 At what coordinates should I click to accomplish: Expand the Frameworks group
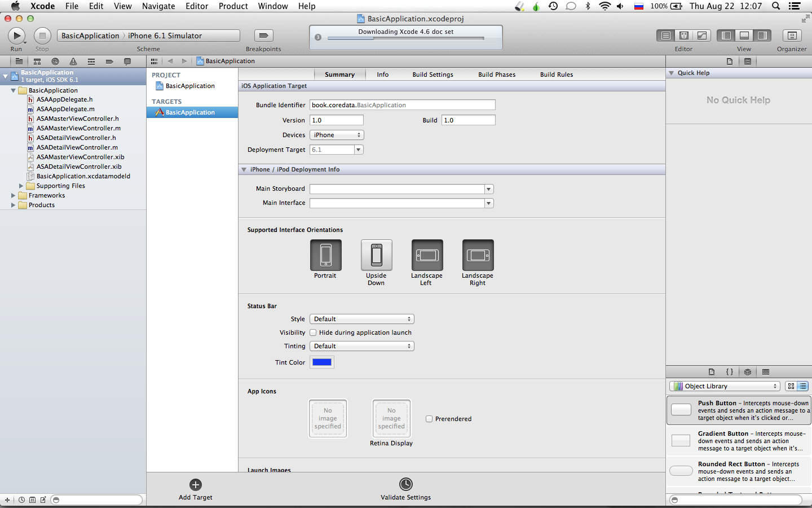pos(14,195)
